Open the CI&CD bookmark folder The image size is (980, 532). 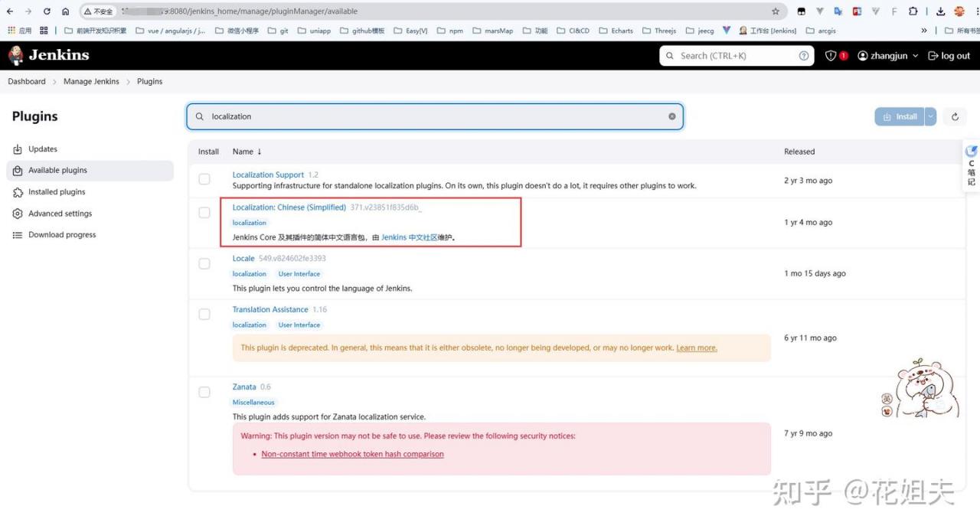(x=573, y=31)
